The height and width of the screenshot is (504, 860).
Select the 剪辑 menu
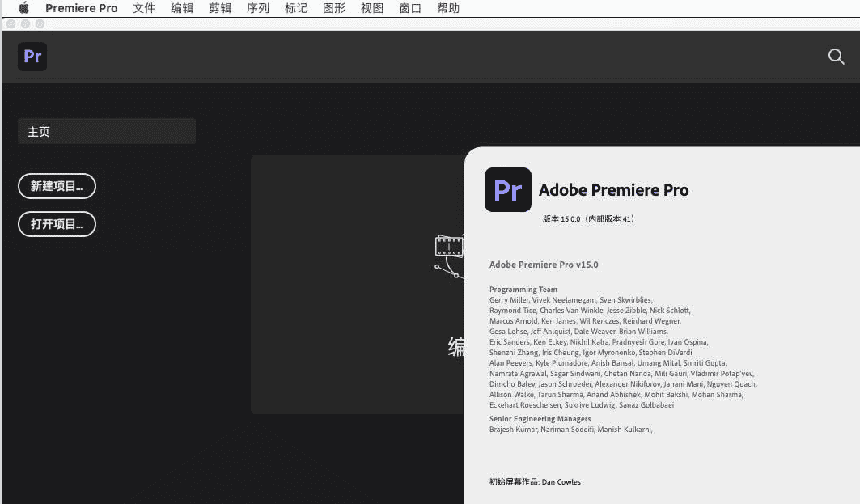pyautogui.click(x=220, y=8)
